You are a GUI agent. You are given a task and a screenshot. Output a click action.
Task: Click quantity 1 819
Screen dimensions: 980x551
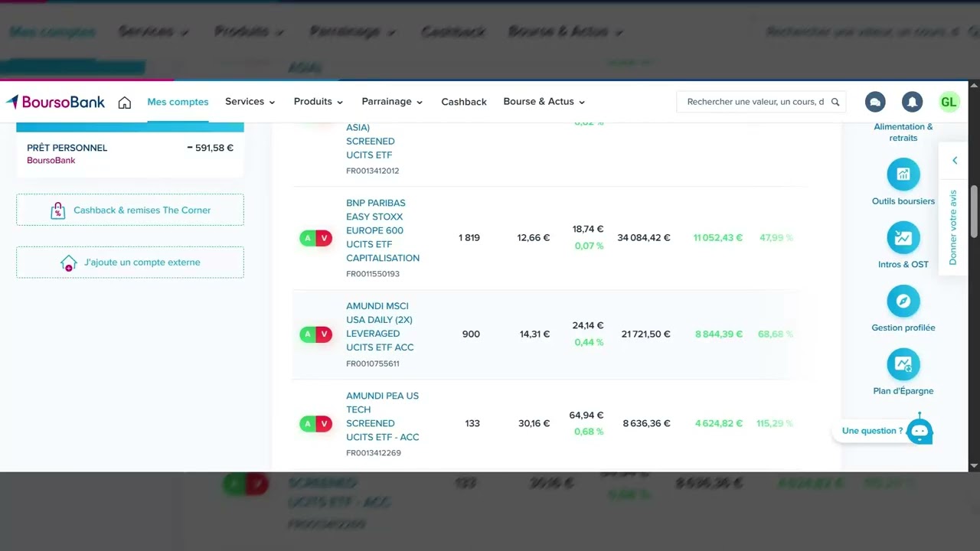[469, 238]
